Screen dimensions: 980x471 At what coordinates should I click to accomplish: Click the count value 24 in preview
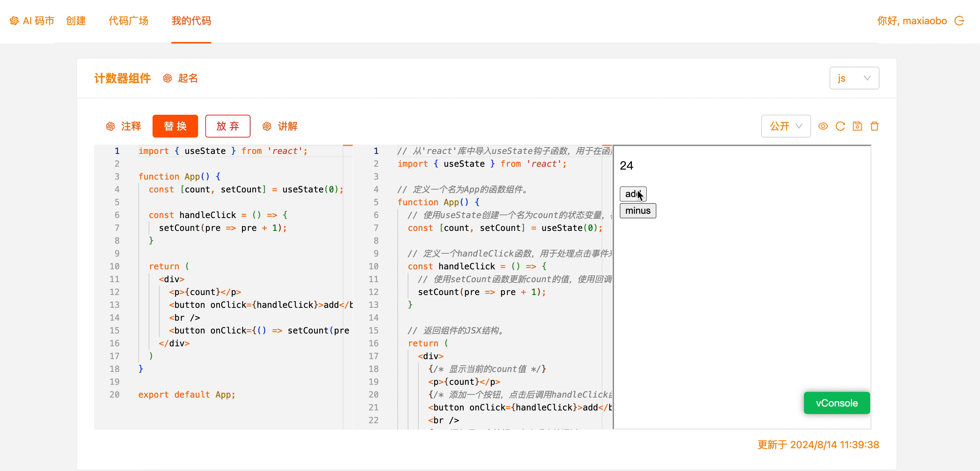tap(626, 166)
